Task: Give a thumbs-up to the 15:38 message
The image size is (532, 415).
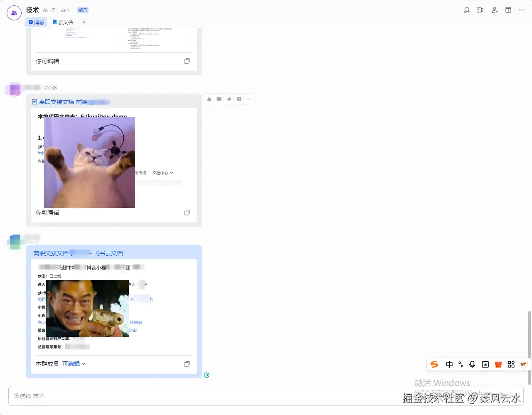Action: (x=209, y=99)
